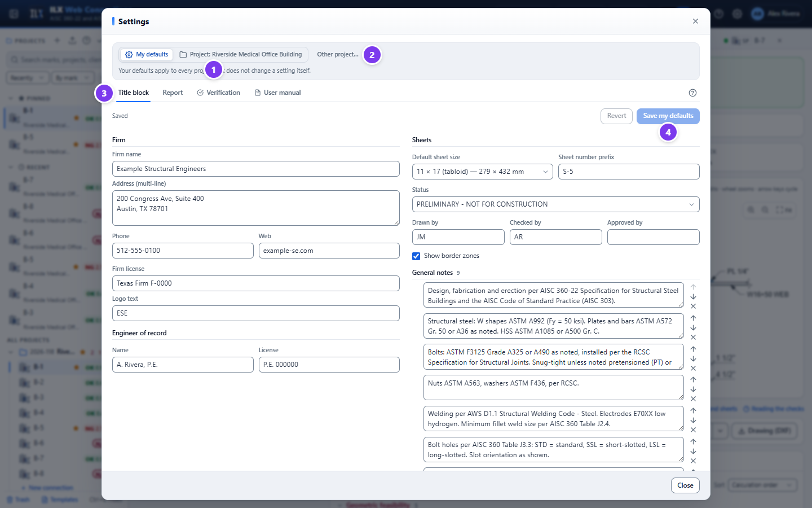Click the Other project... link
Screen dimensions: 812x508
337,55
